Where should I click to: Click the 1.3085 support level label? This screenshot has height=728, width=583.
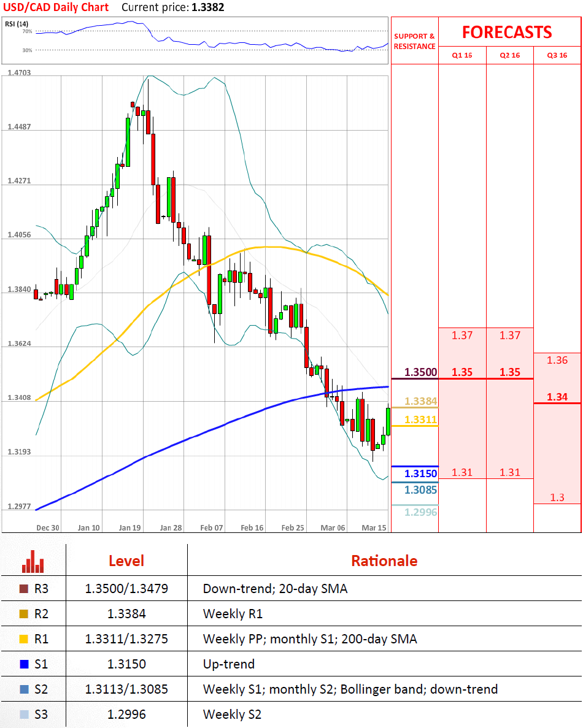pos(420,490)
